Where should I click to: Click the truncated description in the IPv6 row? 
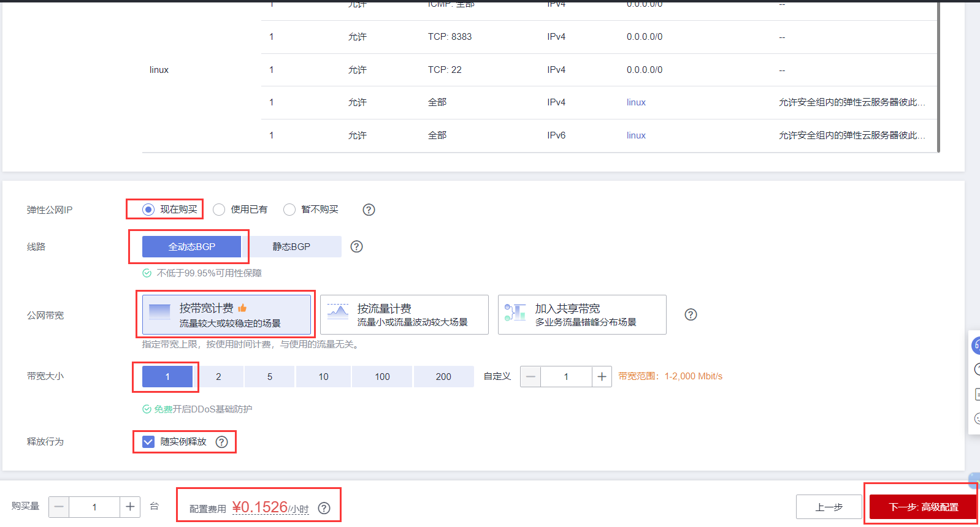pos(852,135)
